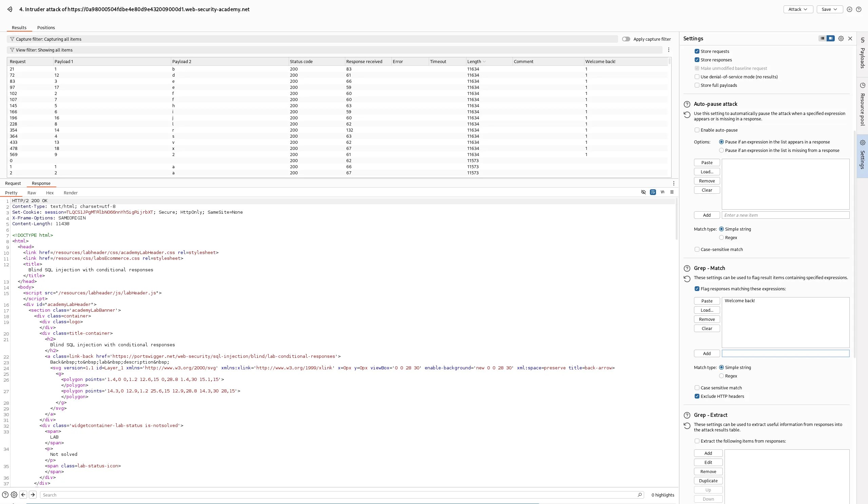Toggle line wrap icon in response viewer
The width and height of the screenshot is (868, 504).
[x=653, y=192]
